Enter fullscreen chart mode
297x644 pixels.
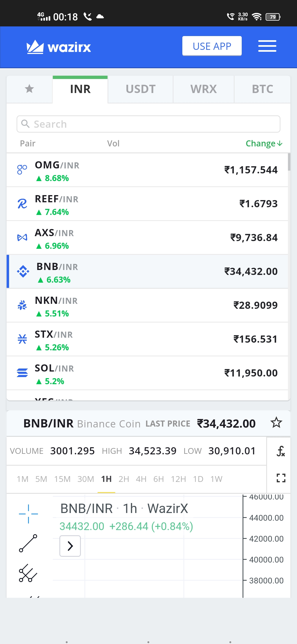[281, 478]
